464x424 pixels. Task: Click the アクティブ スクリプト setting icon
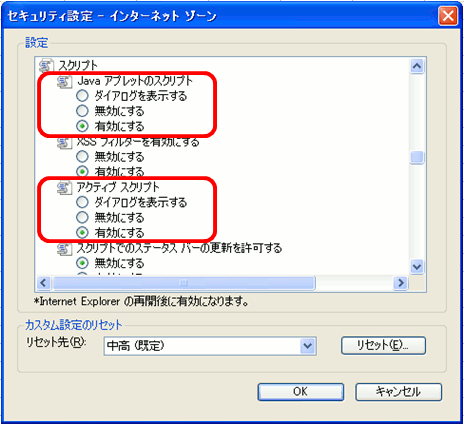pyautogui.click(x=64, y=187)
